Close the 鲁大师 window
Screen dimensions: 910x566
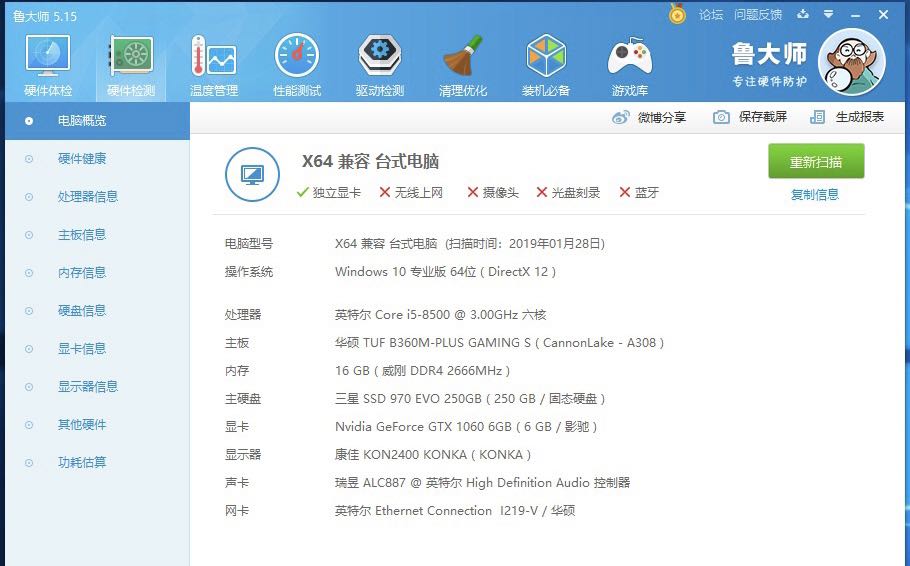(883, 15)
